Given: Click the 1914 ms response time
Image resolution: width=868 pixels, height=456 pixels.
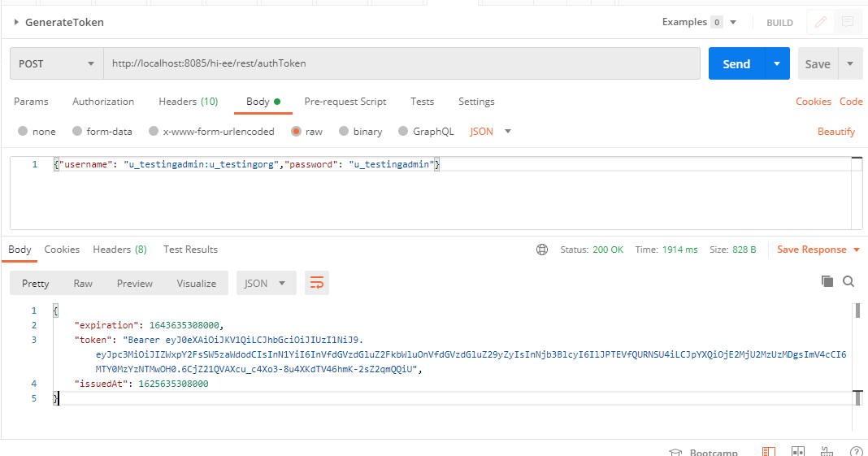Looking at the screenshot, I should click(679, 250).
